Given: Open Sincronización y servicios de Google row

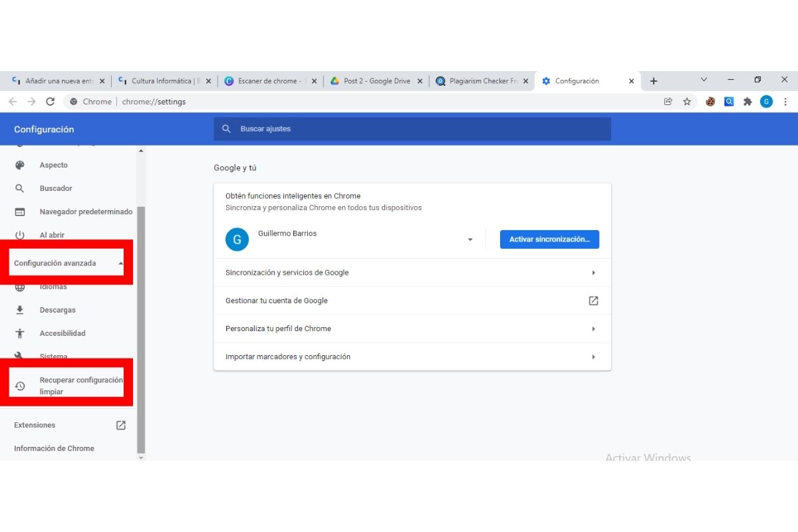Looking at the screenshot, I should pos(412,273).
